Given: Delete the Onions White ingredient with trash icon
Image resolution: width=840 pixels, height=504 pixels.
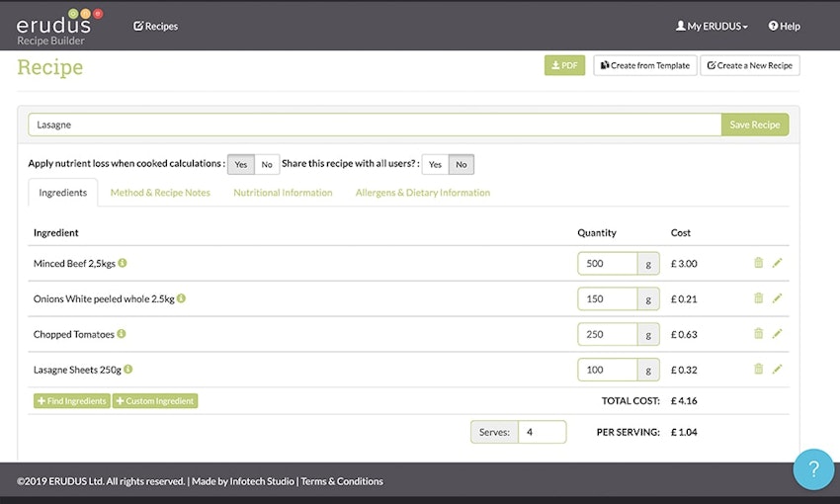Looking at the screenshot, I should click(x=759, y=297).
